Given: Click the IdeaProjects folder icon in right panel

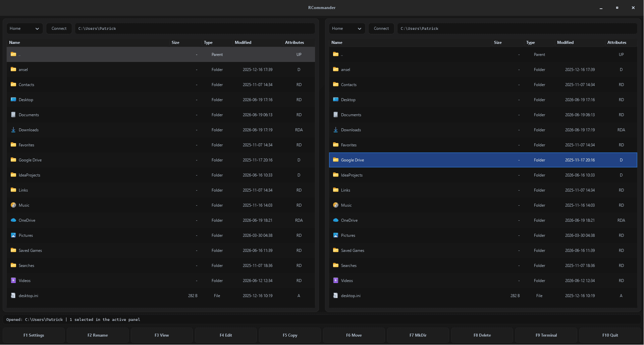Looking at the screenshot, I should pyautogui.click(x=336, y=175).
